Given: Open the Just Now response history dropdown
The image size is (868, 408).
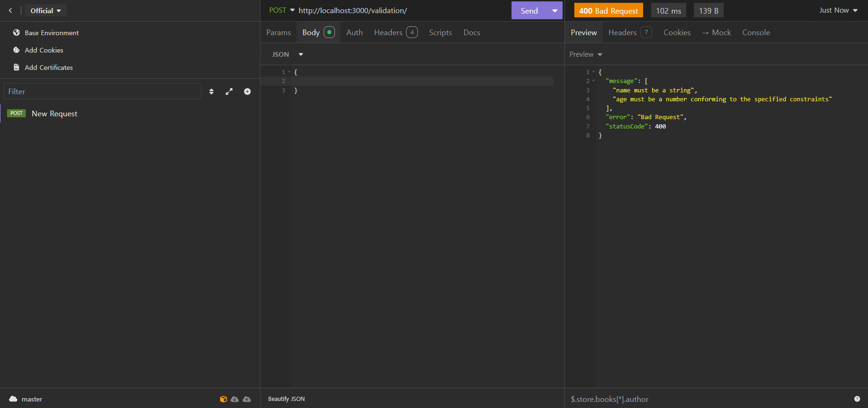Looking at the screenshot, I should coord(838,10).
